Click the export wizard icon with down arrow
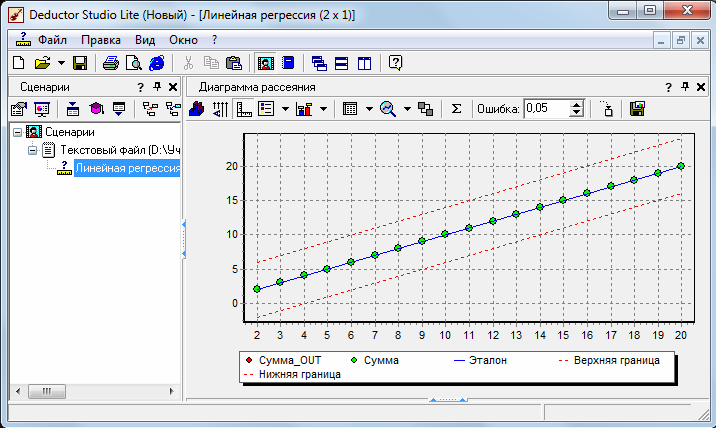Screen dimensions: 716x428 (73, 109)
